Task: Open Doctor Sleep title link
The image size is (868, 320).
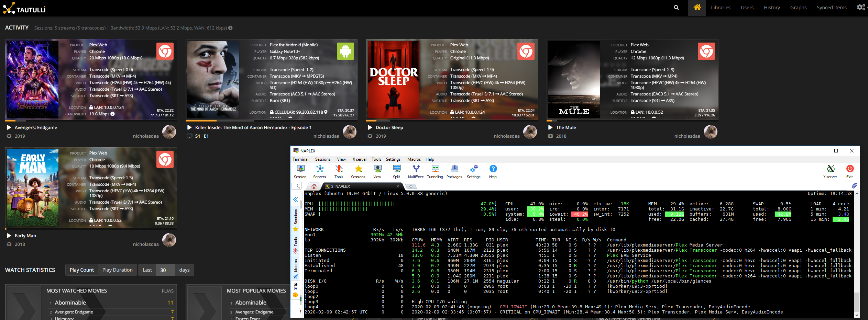Action: 389,127
